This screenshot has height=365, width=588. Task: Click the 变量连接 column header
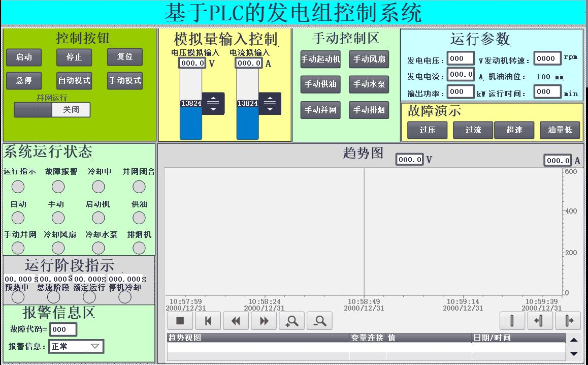(368, 338)
